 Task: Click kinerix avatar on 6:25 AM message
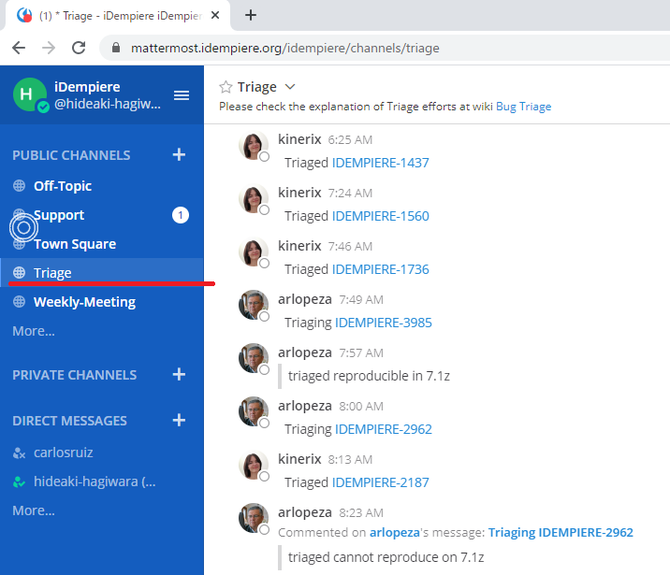(253, 146)
